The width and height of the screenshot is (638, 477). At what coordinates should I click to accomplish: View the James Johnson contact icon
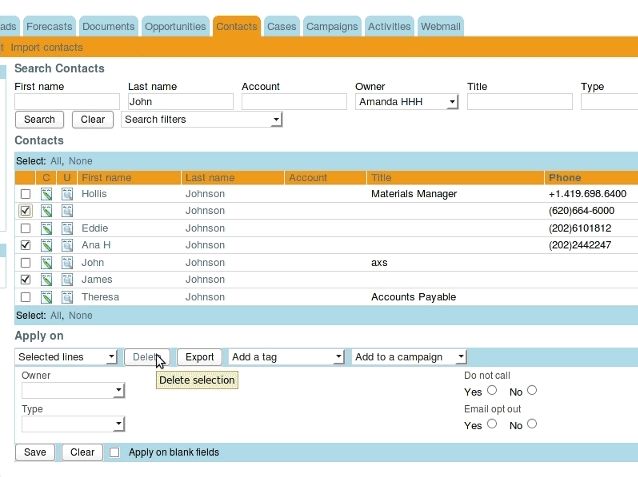pyautogui.click(x=67, y=280)
